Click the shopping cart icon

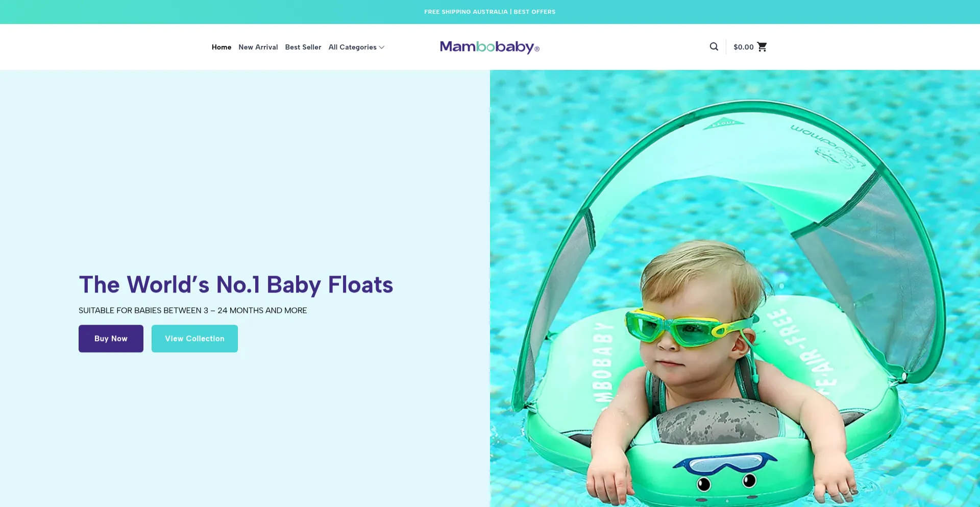(x=762, y=46)
